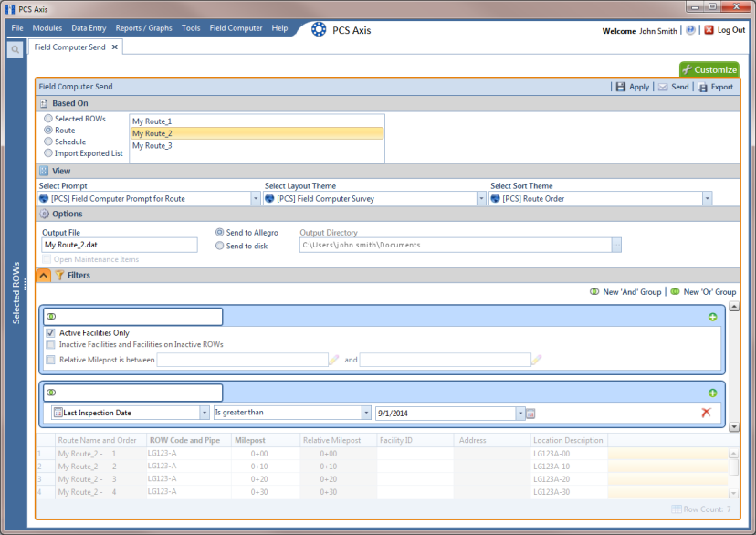
Task: Click the red Log Out icon
Action: pos(709,30)
